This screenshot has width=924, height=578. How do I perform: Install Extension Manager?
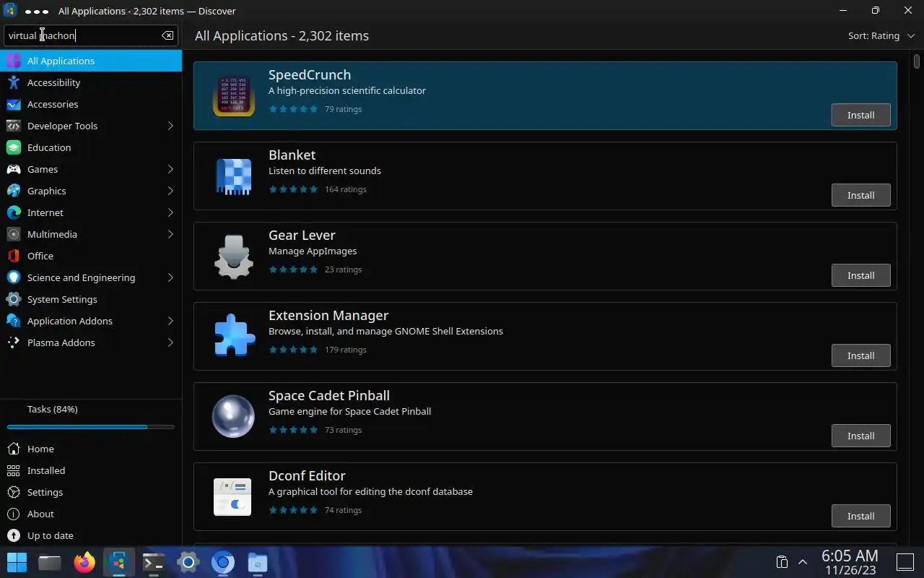[860, 355]
